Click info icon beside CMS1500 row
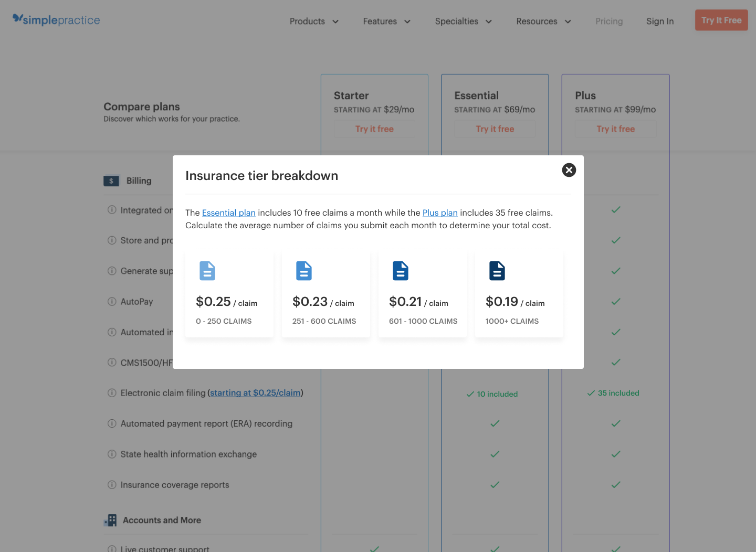This screenshot has width=756, height=552. (x=112, y=363)
